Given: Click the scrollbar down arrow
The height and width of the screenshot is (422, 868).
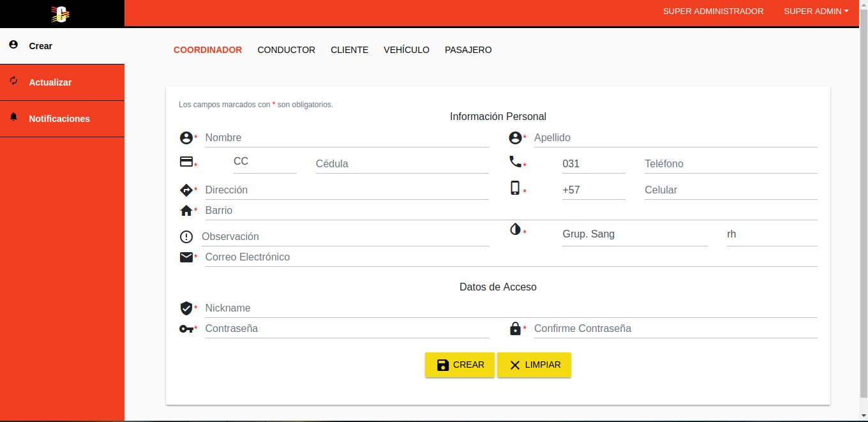Looking at the screenshot, I should (x=864, y=416).
